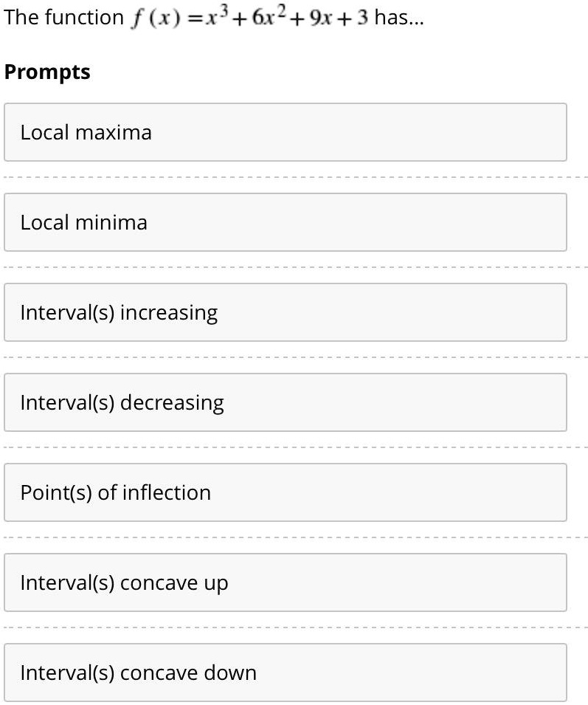Click the dashed zone below Interval(s) concave down

294,703
